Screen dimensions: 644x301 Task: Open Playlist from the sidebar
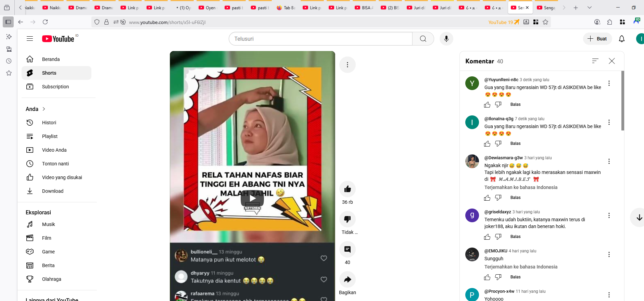pos(56,136)
